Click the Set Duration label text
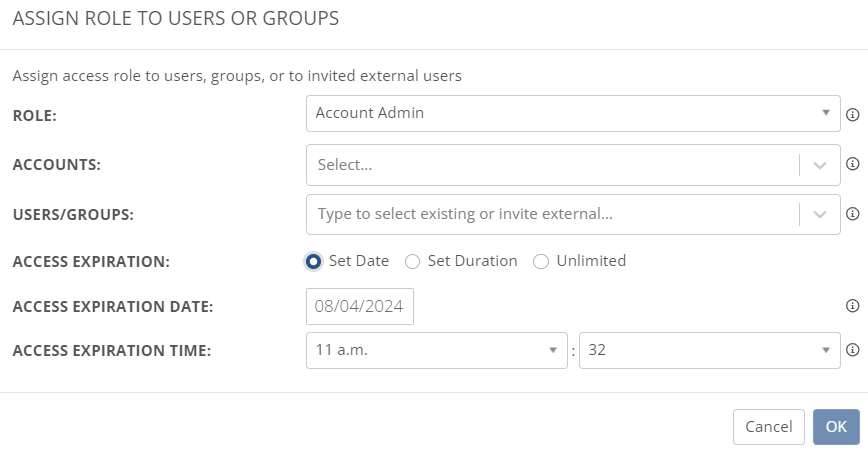This screenshot has height=451, width=868. [472, 261]
